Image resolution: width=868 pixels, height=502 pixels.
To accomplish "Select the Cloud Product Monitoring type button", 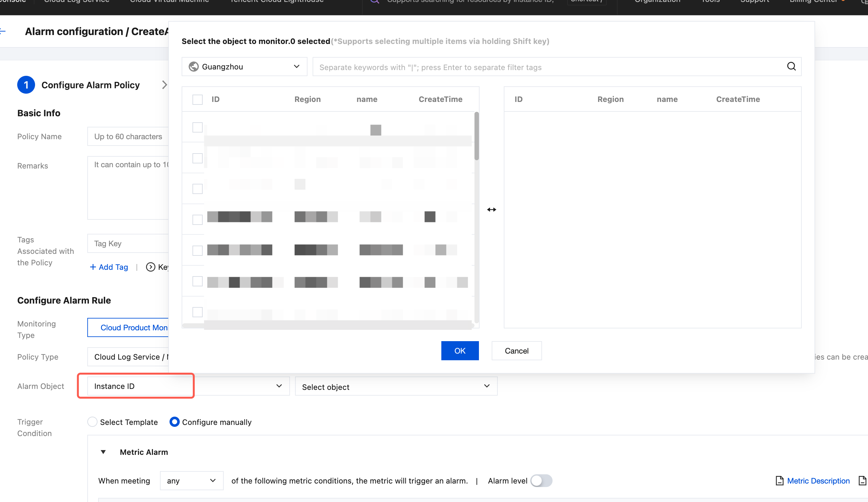I will tap(128, 327).
